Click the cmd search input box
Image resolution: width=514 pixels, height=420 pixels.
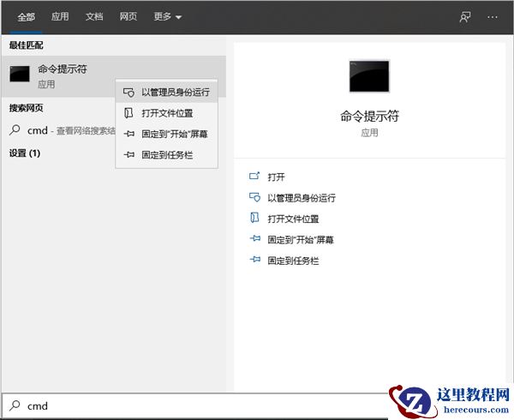[195, 405]
